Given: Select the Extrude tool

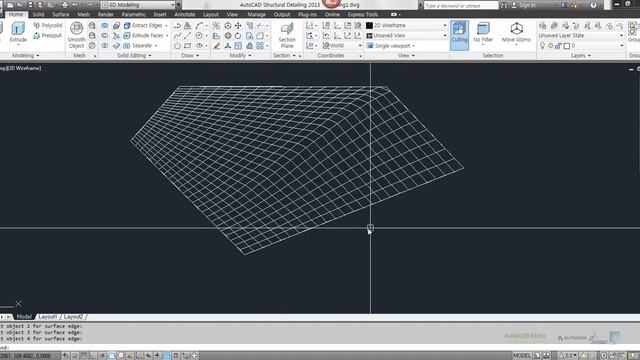Looking at the screenshot, I should click(x=18, y=32).
